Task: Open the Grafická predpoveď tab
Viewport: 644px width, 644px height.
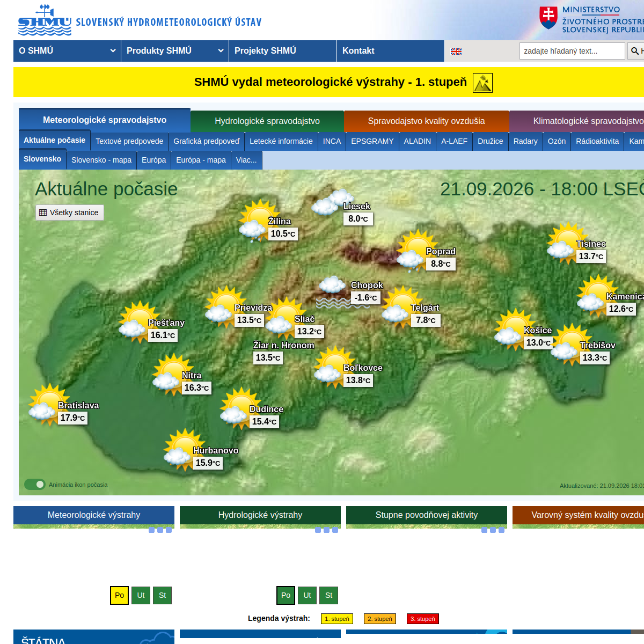Action: [207, 141]
